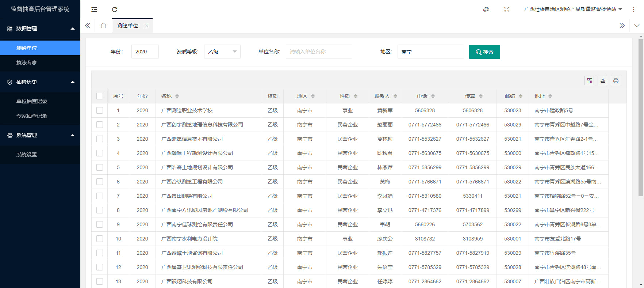Open 单位抽查记录 in sidebar
Screen dimensions: 644x288
[40, 101]
